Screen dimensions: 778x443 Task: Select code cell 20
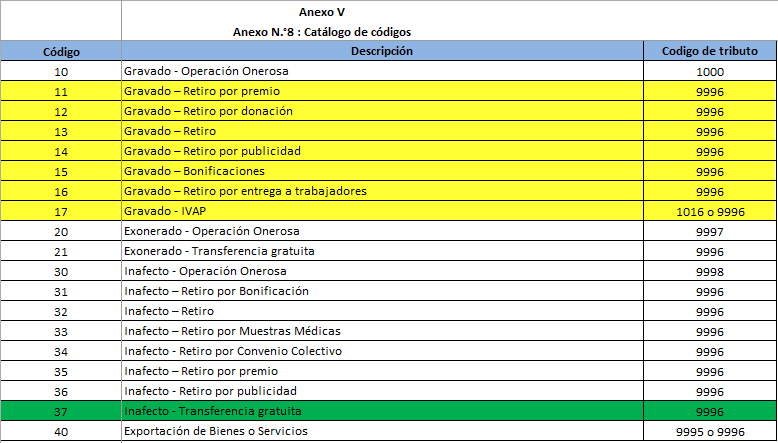tap(61, 231)
